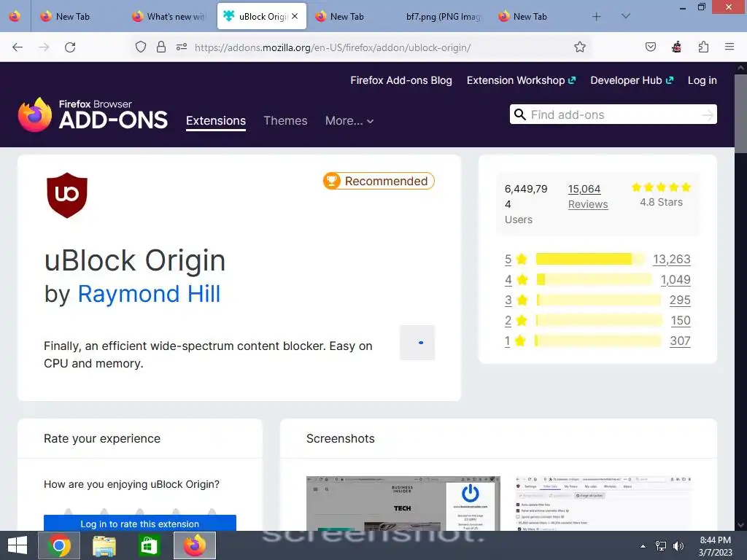Switch to What's new with tab
This screenshot has width=747, height=560.
coord(169,16)
